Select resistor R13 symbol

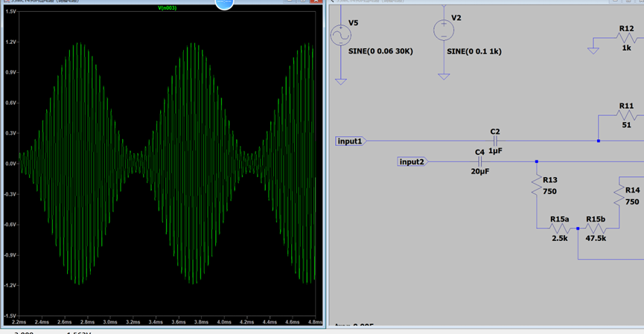(x=537, y=185)
